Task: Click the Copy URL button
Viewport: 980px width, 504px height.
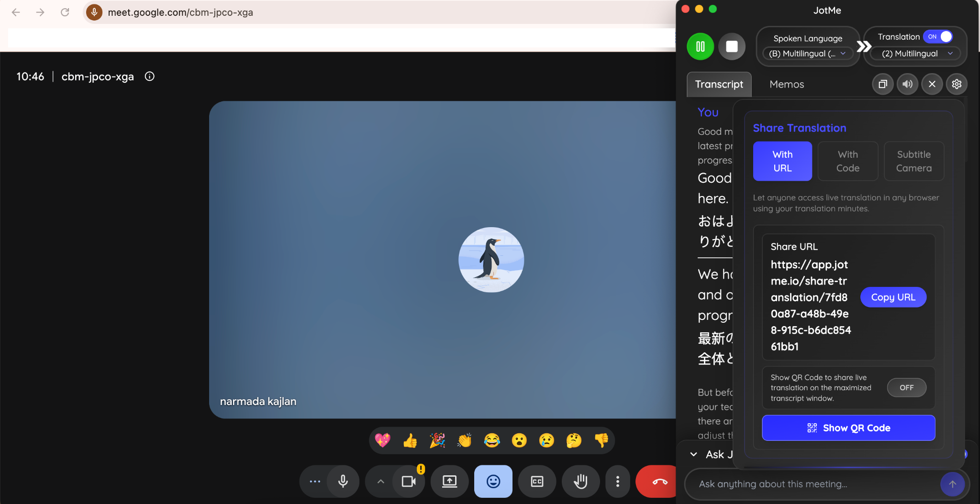Action: [x=893, y=297]
